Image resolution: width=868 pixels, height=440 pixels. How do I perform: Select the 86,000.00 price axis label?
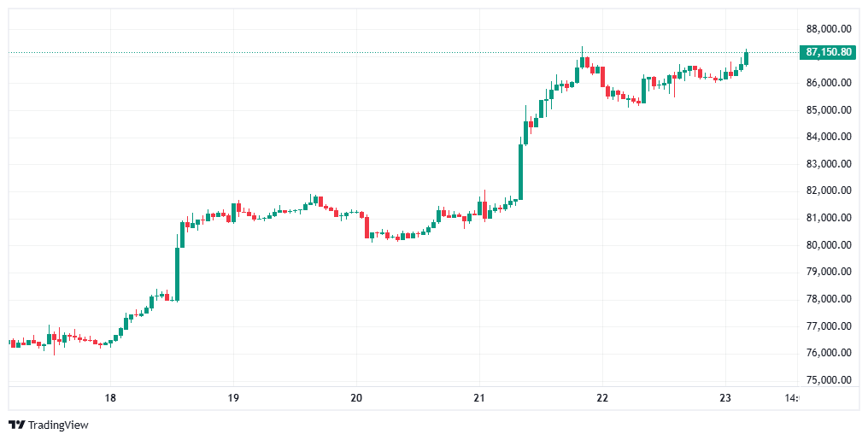[x=829, y=83]
